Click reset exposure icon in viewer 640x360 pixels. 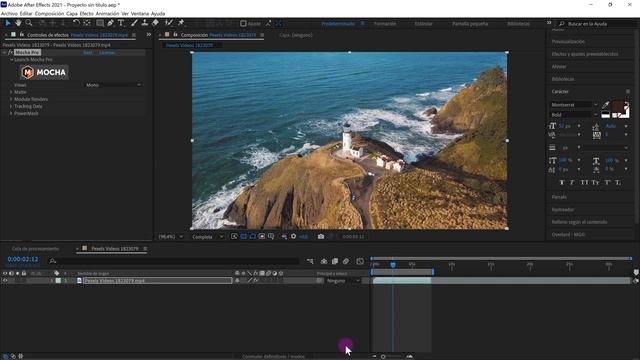(293, 236)
